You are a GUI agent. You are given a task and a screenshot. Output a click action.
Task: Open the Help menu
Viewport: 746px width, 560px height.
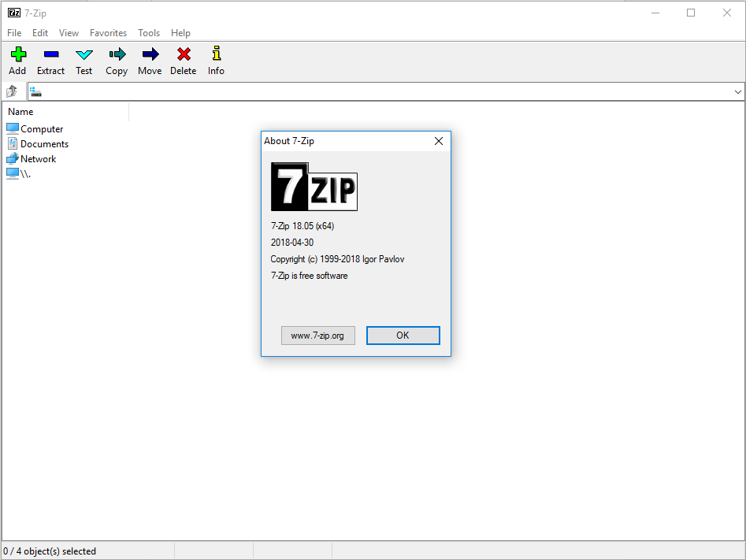[x=181, y=33]
